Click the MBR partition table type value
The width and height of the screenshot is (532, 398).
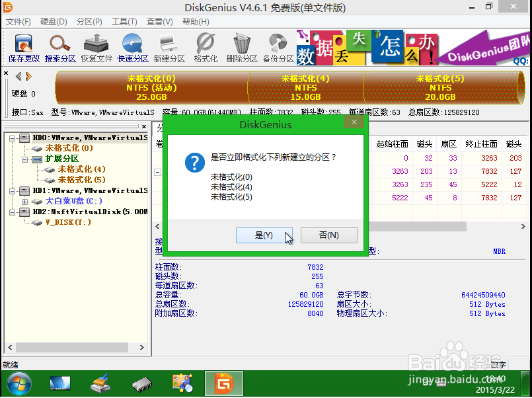[x=499, y=251]
